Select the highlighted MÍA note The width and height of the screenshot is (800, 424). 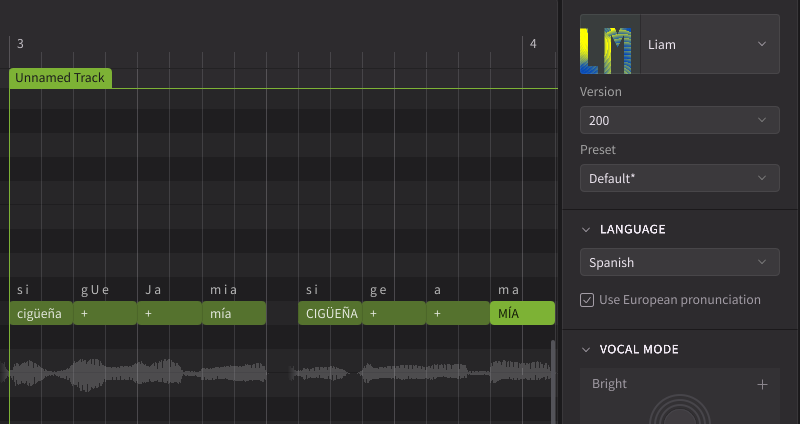tap(522, 313)
